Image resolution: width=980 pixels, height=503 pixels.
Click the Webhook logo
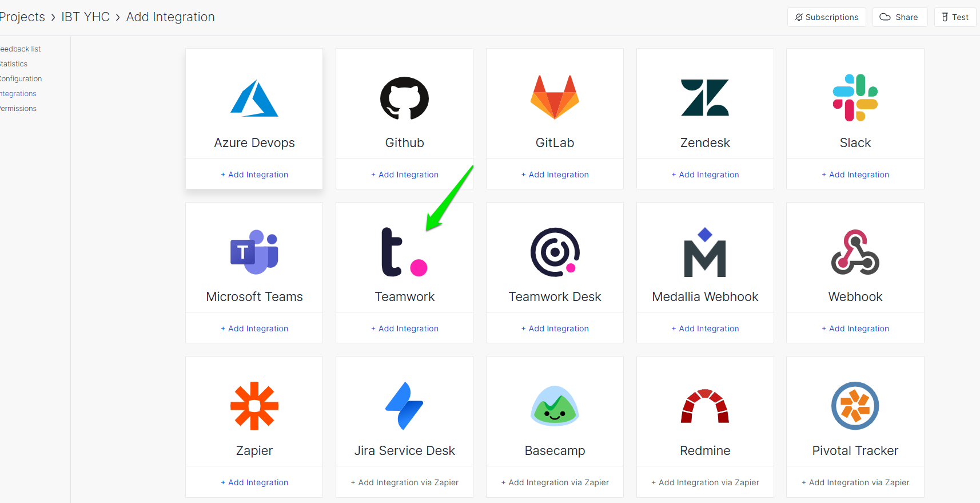pyautogui.click(x=855, y=252)
